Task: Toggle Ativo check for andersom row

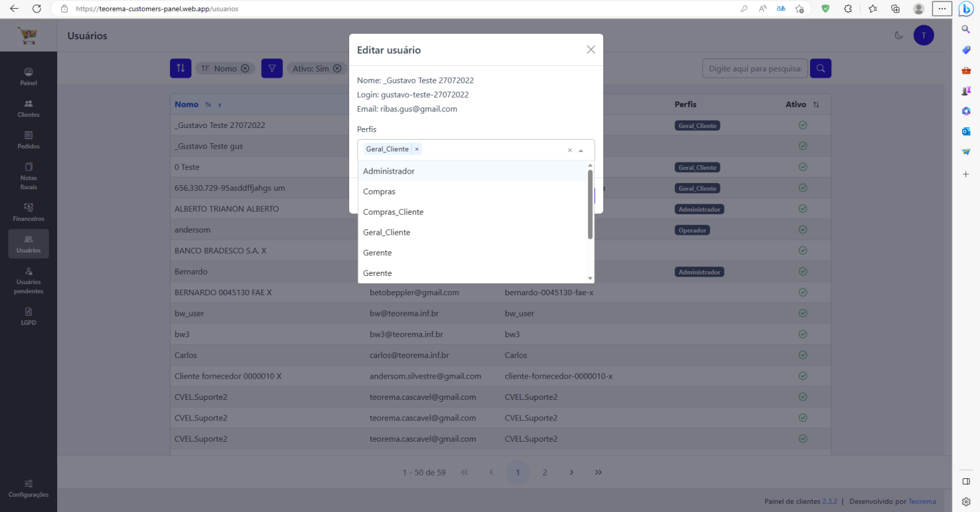Action: (x=803, y=229)
